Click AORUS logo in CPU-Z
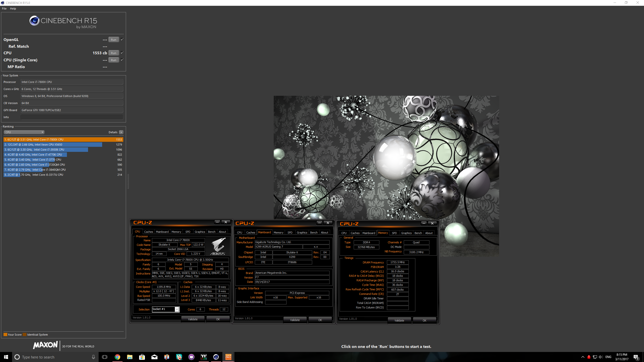Image resolution: width=644 pixels, height=362 pixels. 218,246
